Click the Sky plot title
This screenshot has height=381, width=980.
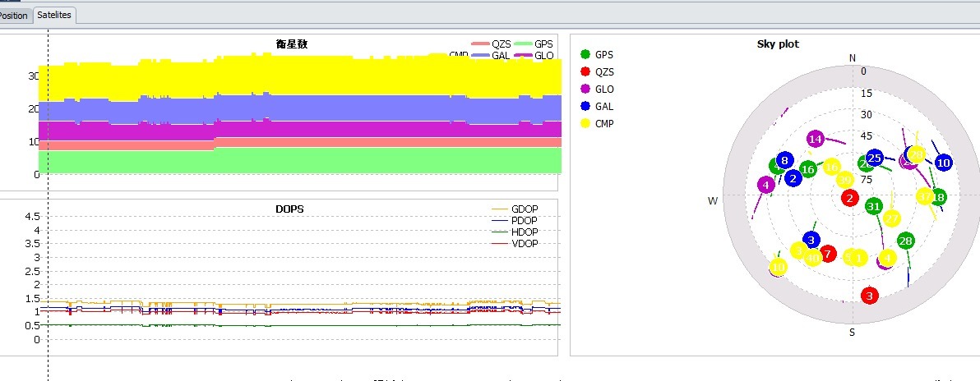tap(777, 44)
